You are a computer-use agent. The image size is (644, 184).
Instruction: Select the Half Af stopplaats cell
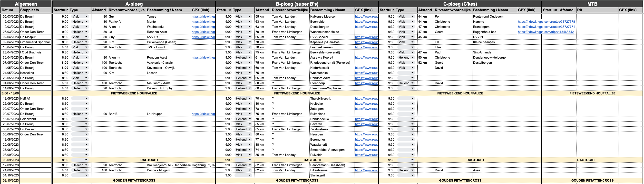click(x=35, y=98)
